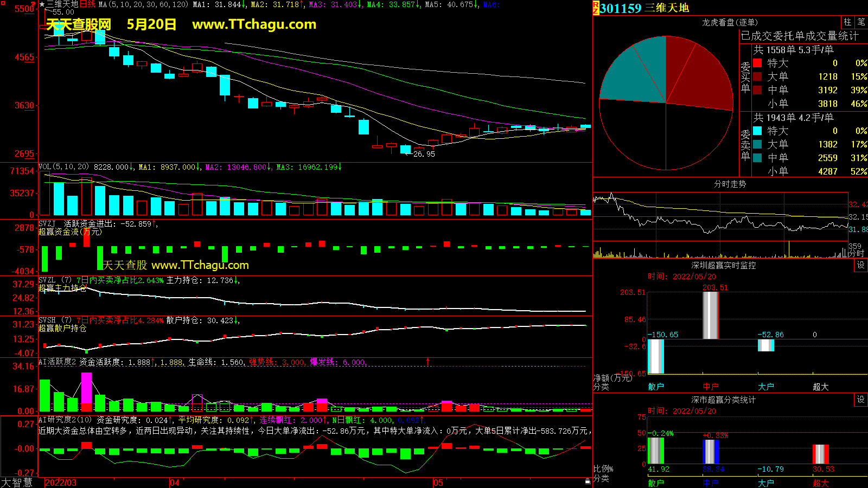868x488 pixels.
Task: Click the tall 中户 bar showing 203.51
Action: tap(710, 315)
